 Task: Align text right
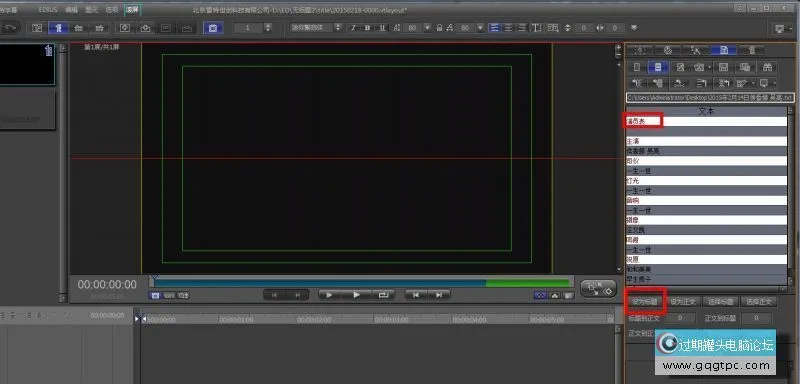[521, 28]
